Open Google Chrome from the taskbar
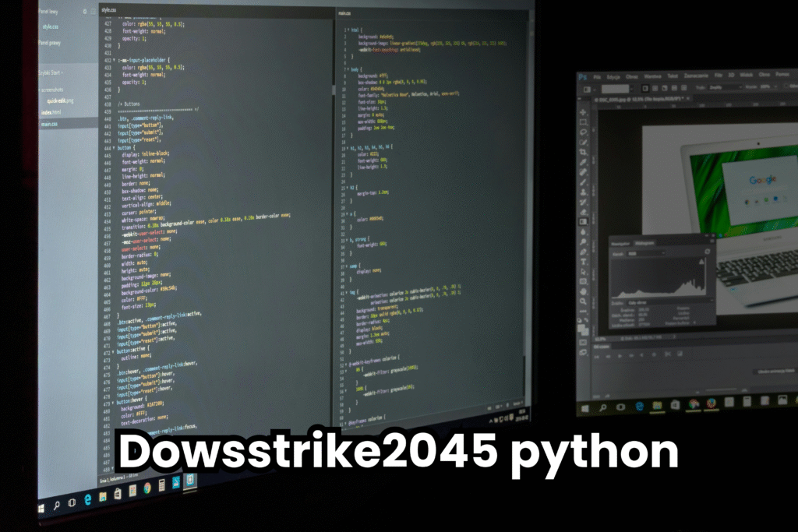798x532 pixels. pos(147,488)
